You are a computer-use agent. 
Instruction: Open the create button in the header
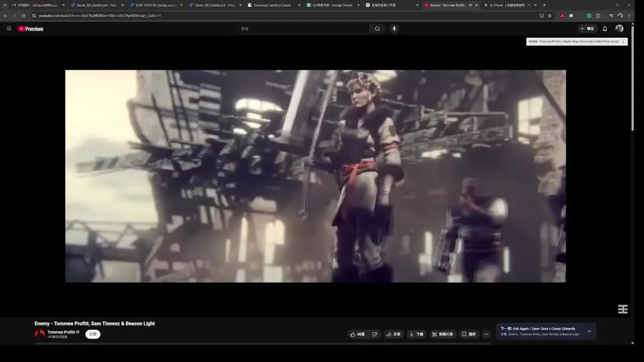587,29
